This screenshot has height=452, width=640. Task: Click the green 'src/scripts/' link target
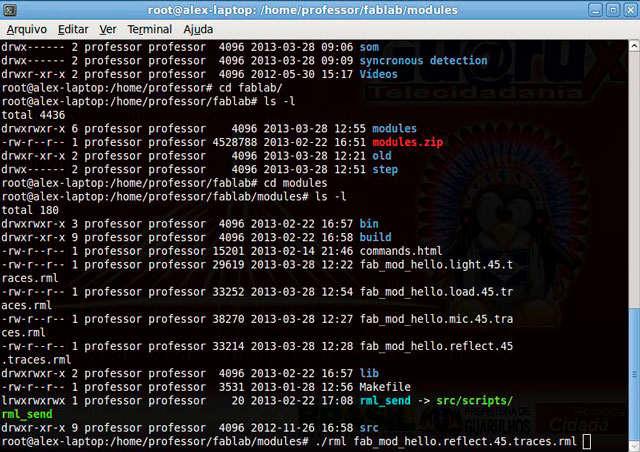475,401
